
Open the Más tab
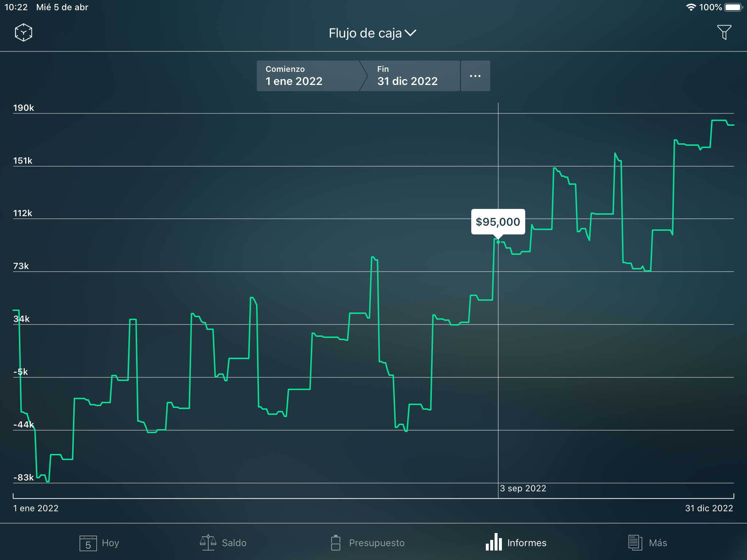pyautogui.click(x=649, y=542)
